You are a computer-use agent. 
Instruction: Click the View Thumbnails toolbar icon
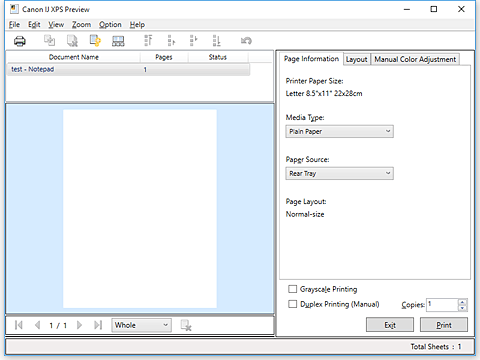click(x=118, y=41)
